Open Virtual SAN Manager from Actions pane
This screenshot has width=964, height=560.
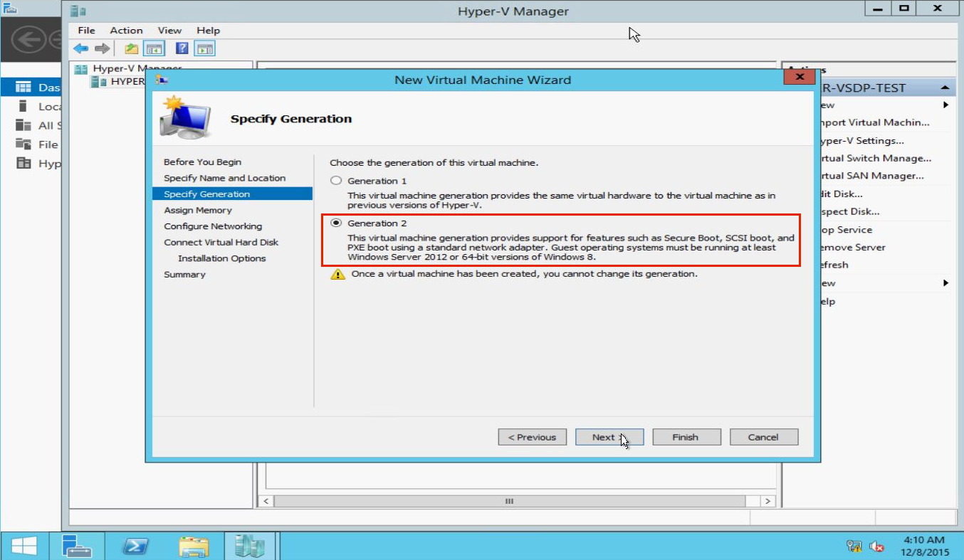pos(872,176)
